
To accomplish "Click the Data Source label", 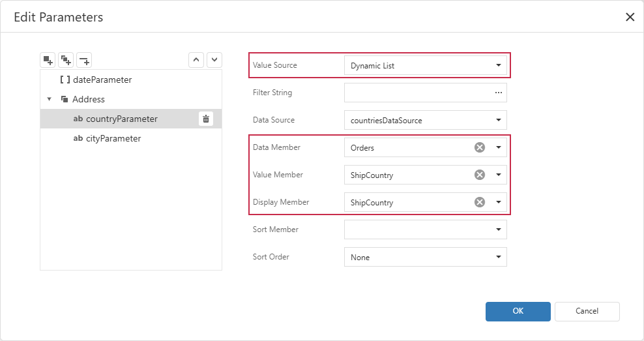I will pos(274,120).
